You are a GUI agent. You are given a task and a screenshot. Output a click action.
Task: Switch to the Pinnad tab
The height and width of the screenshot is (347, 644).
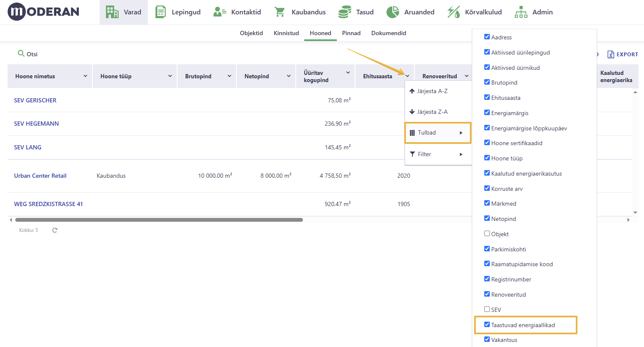click(x=351, y=33)
